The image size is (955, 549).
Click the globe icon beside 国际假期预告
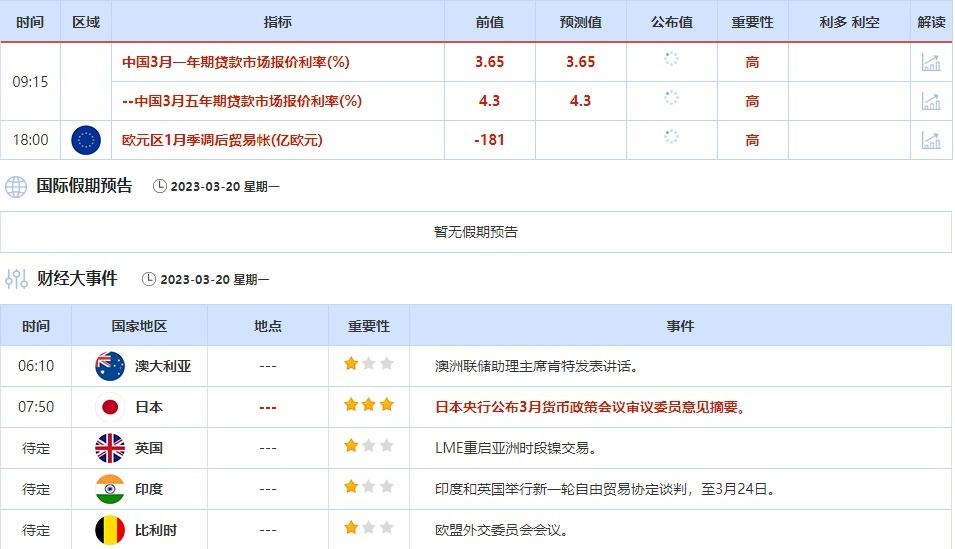pyautogui.click(x=16, y=186)
